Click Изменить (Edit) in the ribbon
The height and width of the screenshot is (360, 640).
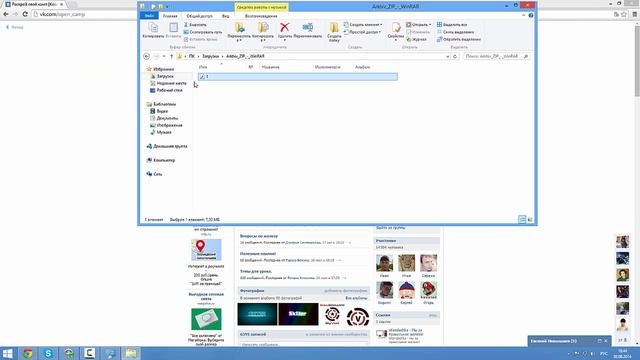click(x=418, y=32)
